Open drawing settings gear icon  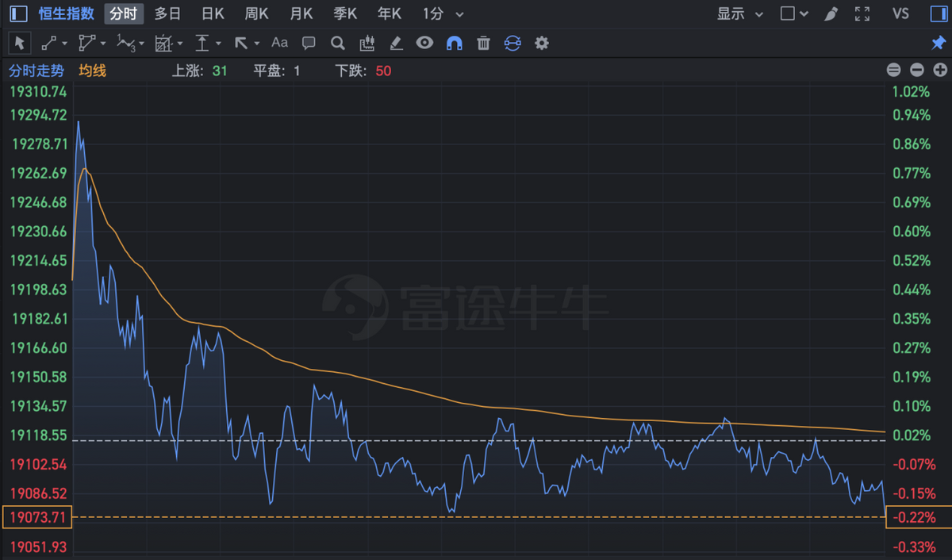pos(542,43)
